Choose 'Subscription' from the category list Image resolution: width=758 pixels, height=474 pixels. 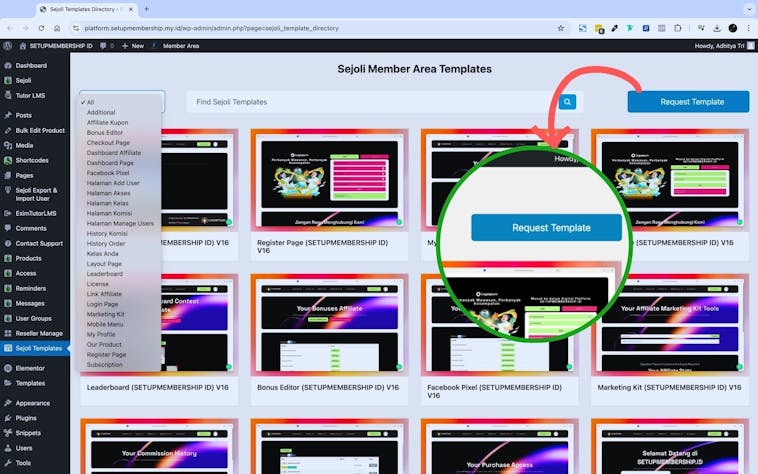click(105, 365)
